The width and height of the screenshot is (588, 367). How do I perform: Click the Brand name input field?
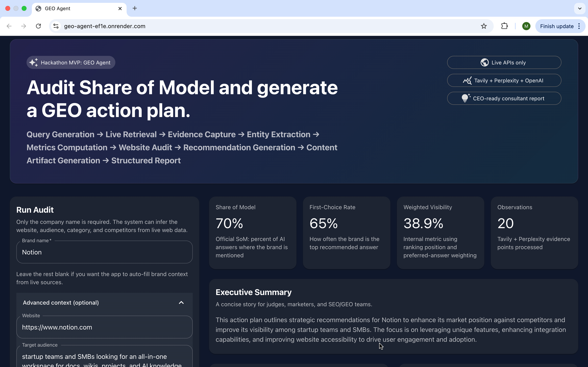click(x=105, y=252)
